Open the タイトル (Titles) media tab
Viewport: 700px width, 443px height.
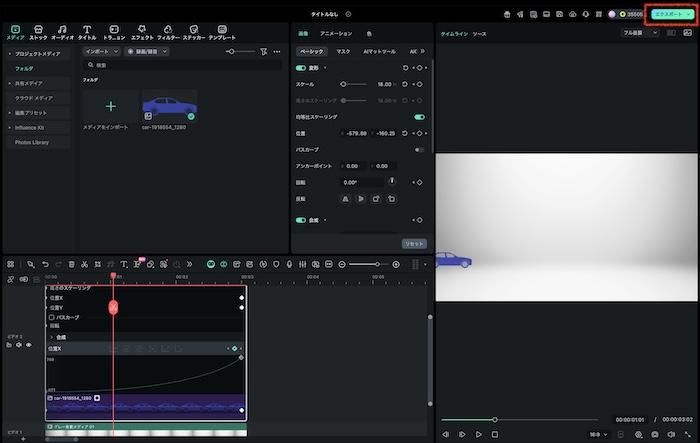click(87, 33)
